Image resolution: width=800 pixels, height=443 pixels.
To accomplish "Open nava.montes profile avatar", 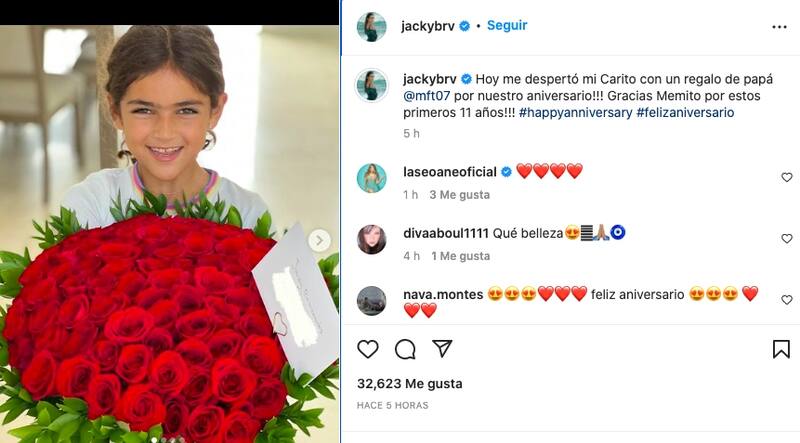I will point(371,301).
